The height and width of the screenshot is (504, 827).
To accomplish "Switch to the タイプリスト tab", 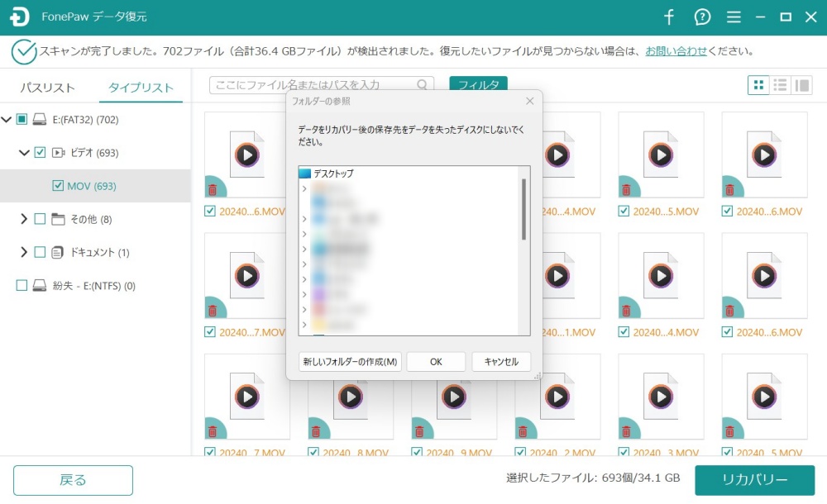I will pos(141,88).
